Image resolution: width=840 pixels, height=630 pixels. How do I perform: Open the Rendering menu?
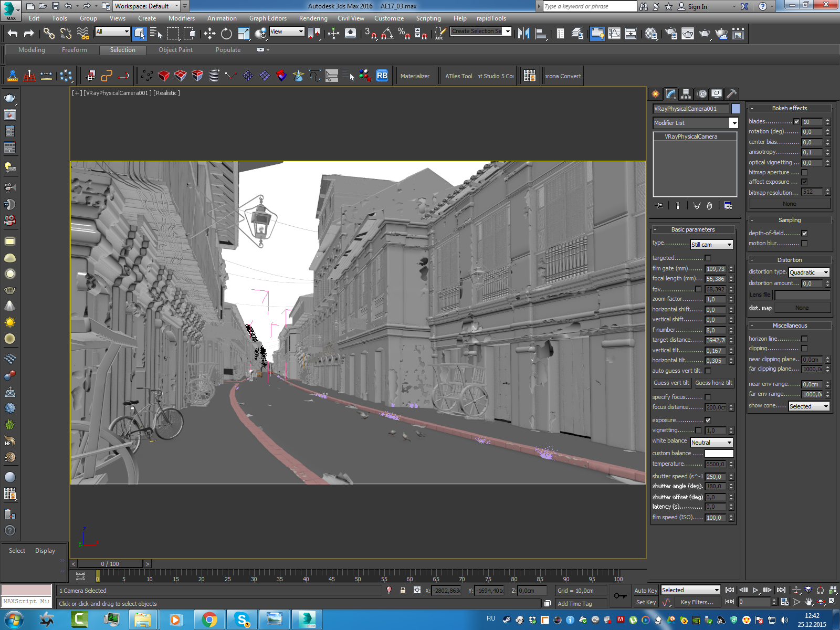point(313,18)
